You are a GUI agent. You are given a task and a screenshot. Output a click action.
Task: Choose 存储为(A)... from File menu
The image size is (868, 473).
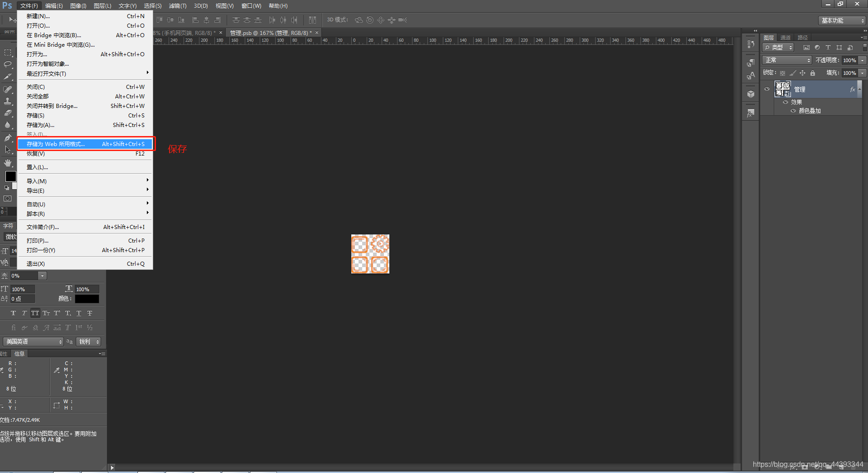click(85, 125)
